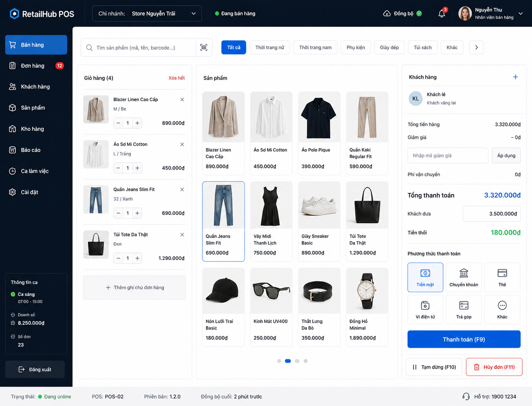This screenshot has height=406, width=532.
Task: Decrease Áo Sơ Mi Cotton quantity
Action: click(x=118, y=168)
